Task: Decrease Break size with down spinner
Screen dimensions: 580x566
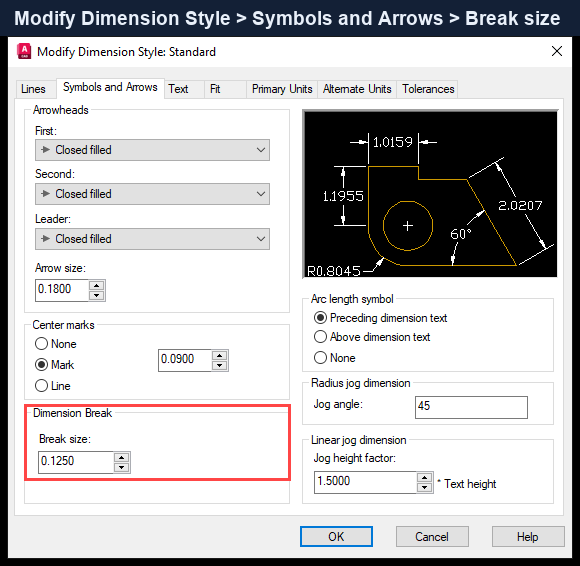Action: (x=121, y=467)
